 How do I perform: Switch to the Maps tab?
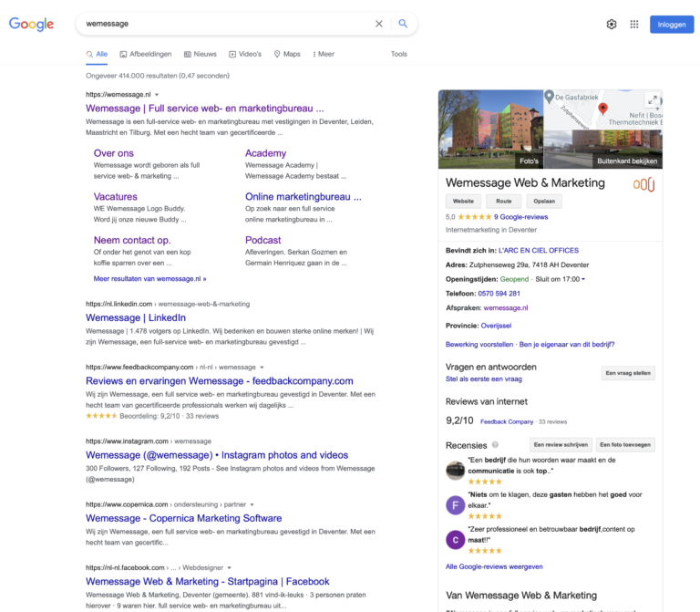287,54
